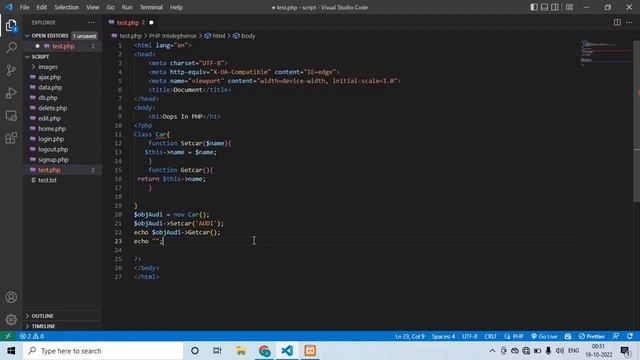Open Customize Layout icon
The image size is (640, 360).
[x=569, y=7]
